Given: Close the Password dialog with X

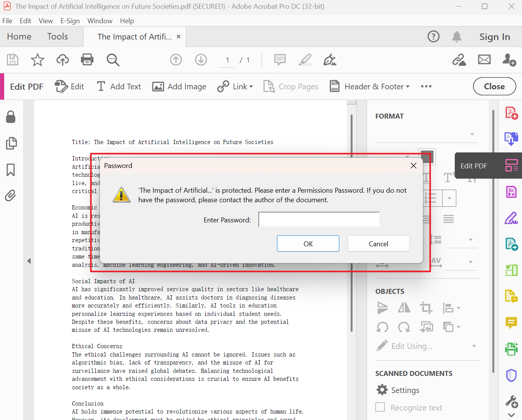Looking at the screenshot, I should click(x=413, y=166).
